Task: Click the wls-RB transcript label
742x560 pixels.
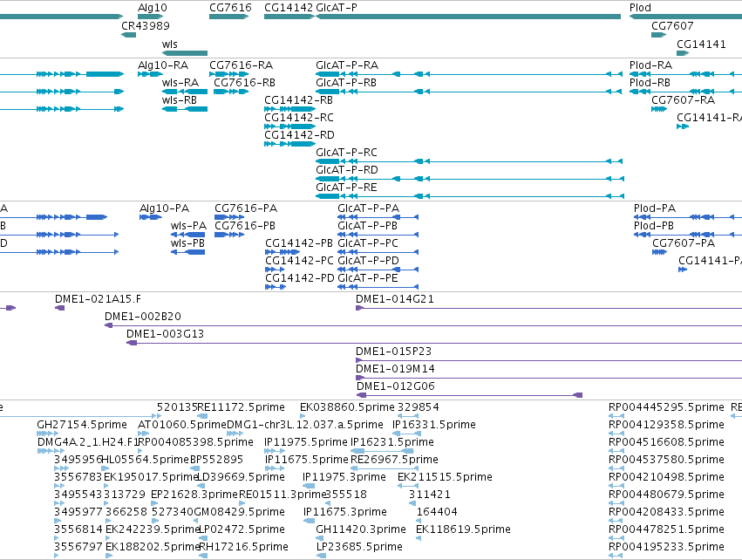Action: [180, 100]
